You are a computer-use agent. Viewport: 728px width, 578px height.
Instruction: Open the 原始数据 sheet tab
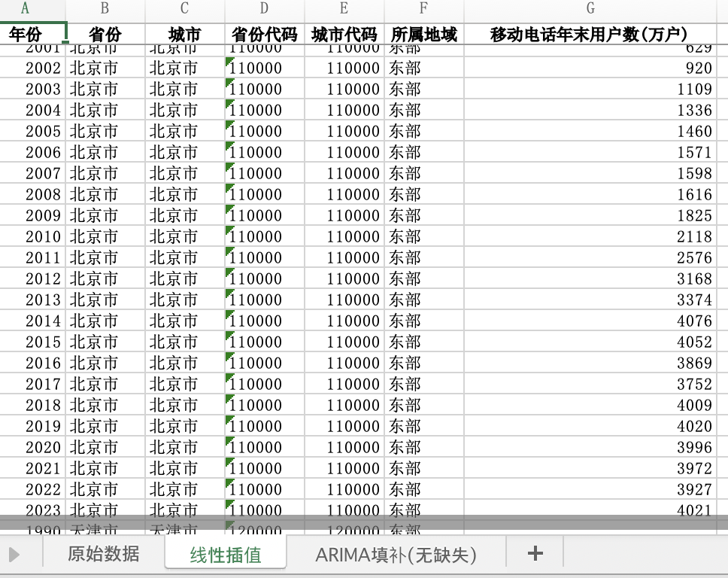(x=104, y=554)
